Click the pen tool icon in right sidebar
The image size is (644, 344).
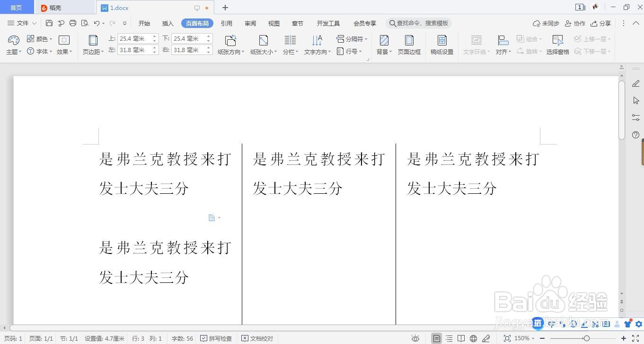click(635, 84)
